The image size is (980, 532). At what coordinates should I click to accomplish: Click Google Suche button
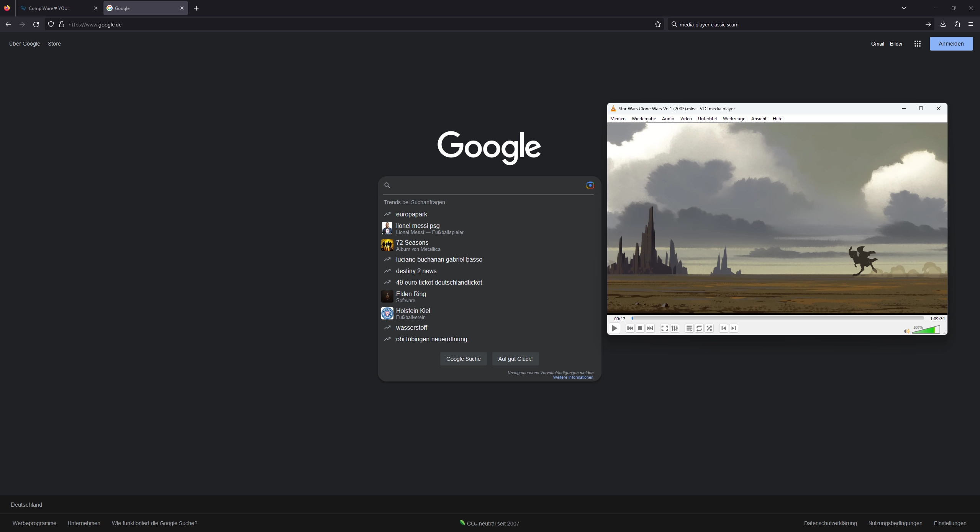(463, 359)
